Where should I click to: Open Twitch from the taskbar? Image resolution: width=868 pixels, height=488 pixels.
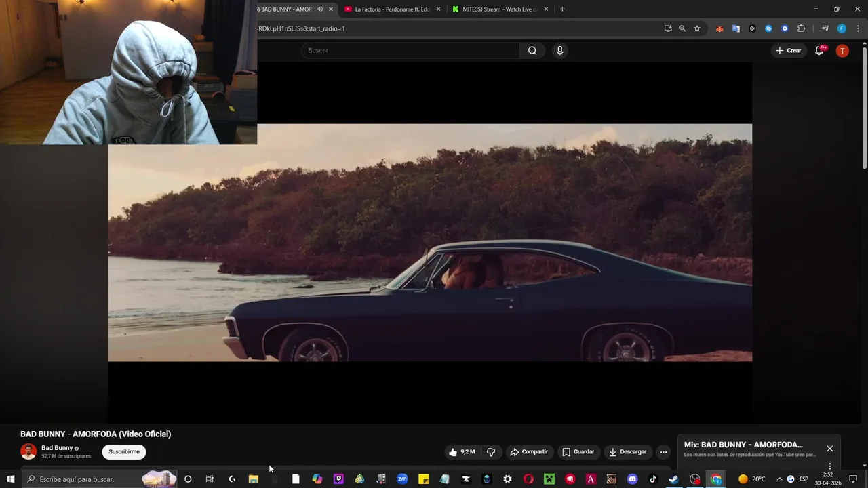(x=338, y=479)
